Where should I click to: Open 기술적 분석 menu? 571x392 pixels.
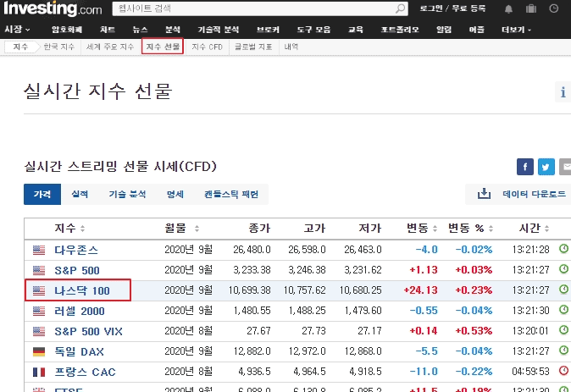coord(218,30)
